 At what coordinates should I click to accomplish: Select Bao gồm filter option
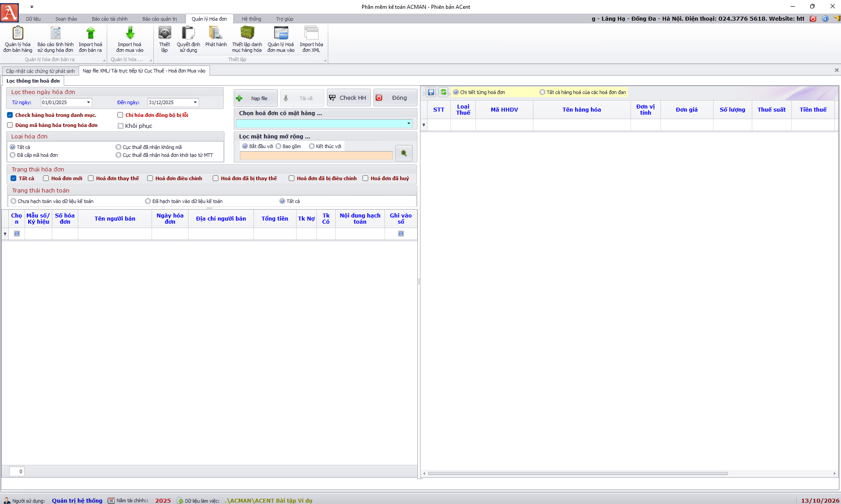click(278, 146)
